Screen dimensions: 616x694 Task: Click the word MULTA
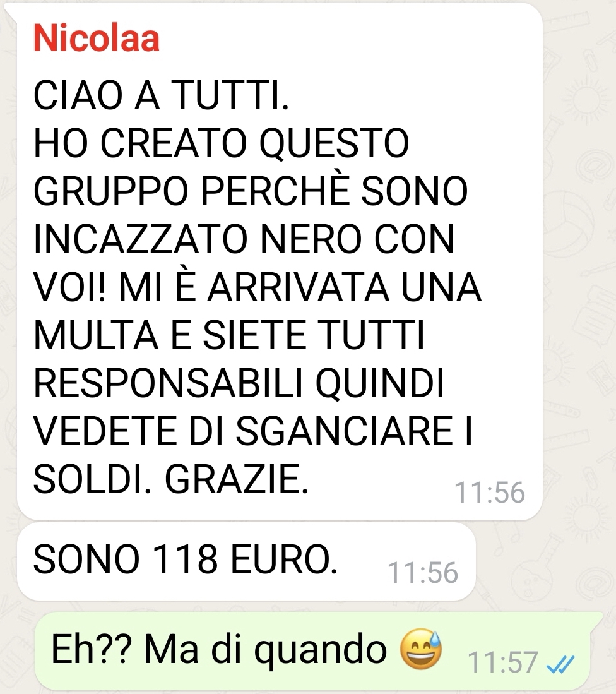click(x=96, y=335)
